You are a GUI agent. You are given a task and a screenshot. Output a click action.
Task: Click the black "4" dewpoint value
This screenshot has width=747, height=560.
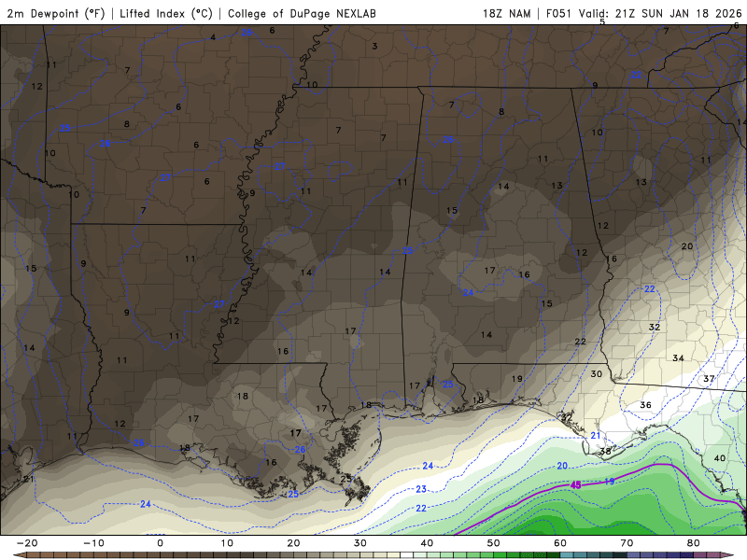[x=213, y=37]
